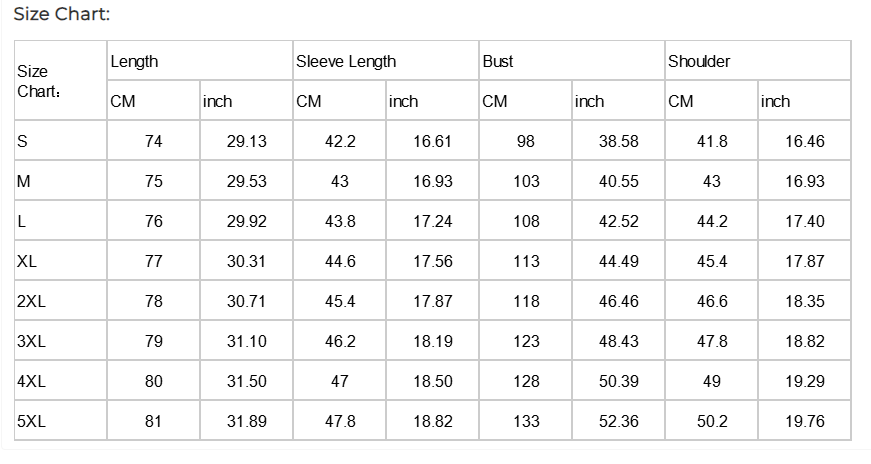Select the 103 bust CM cell
This screenshot has height=464, width=871.
526,181
